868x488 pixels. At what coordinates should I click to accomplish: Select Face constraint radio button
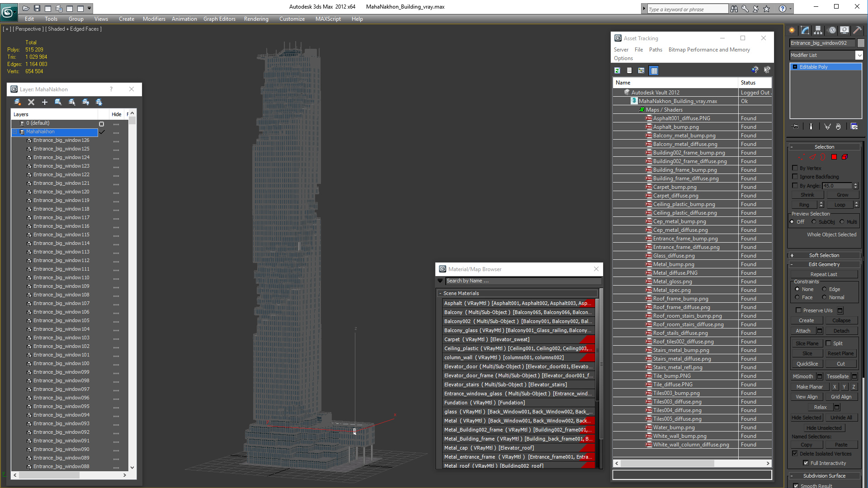[797, 297]
